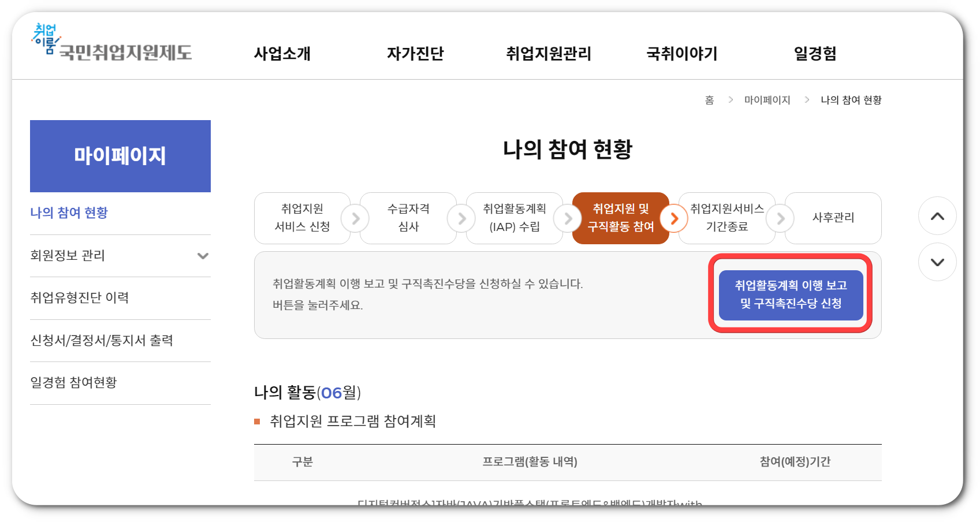Click 취업활동계획 이행 보고 및 구직촉진수당 신청 button
980x522 pixels.
(792, 295)
